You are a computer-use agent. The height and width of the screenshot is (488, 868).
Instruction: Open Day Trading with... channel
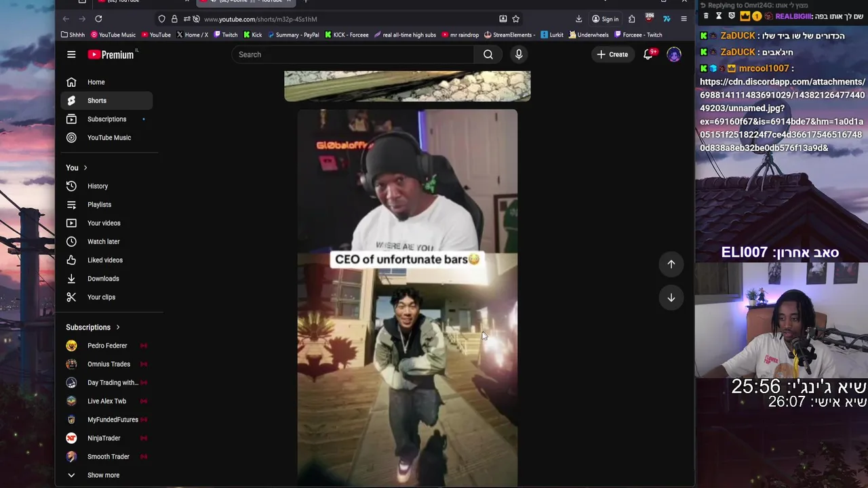[106, 383]
